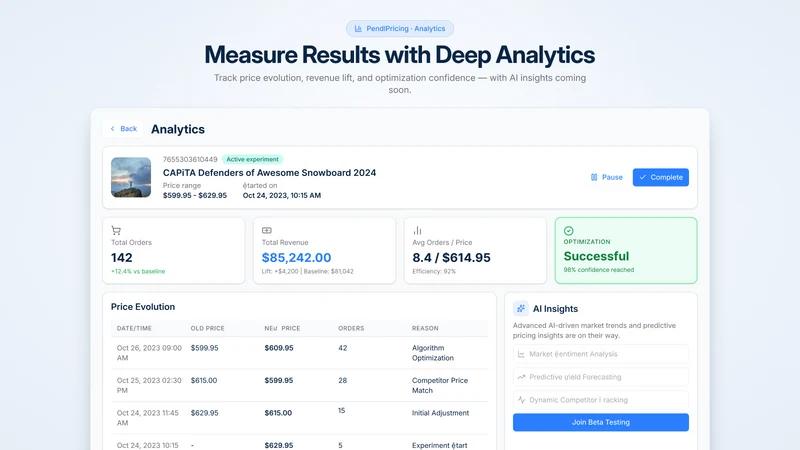The image size is (800, 450).
Task: Click the Pause button
Action: click(606, 177)
